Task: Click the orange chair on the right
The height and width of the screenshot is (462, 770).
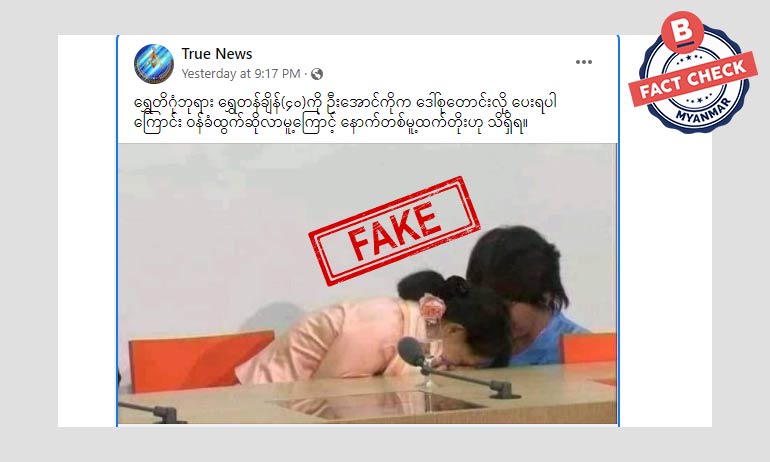Action: click(588, 348)
